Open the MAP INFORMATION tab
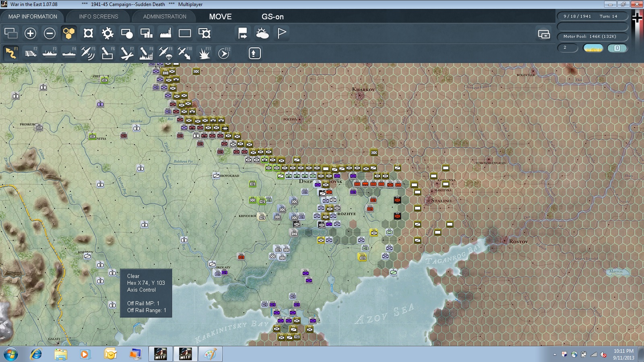This screenshot has width=644, height=362. [x=33, y=16]
